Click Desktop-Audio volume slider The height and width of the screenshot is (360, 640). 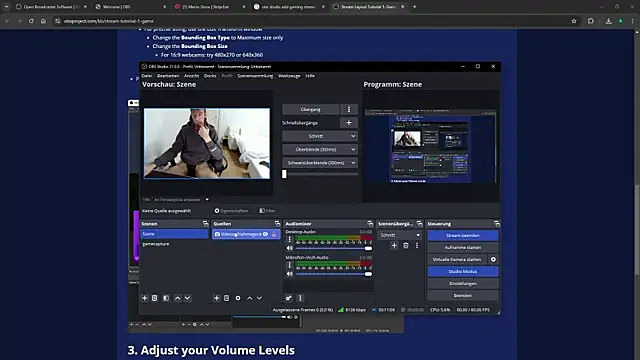[x=333, y=248]
